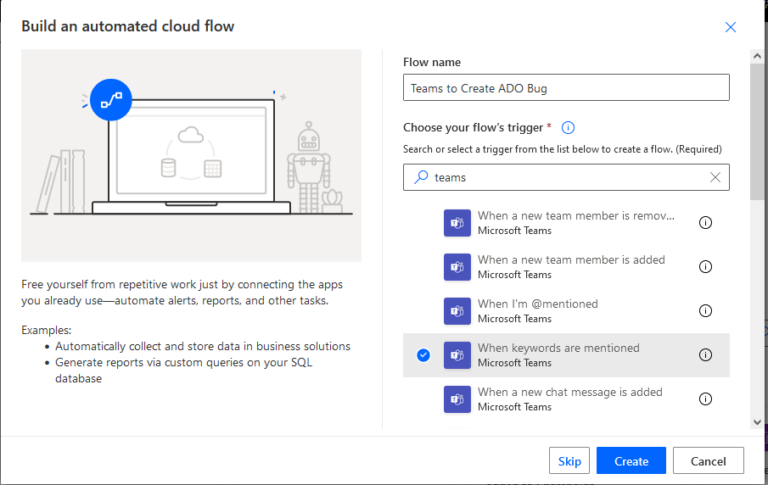The width and height of the screenshot is (768, 485).
Task: Choose the When I'm @mentioned trigger
Action: (537, 311)
